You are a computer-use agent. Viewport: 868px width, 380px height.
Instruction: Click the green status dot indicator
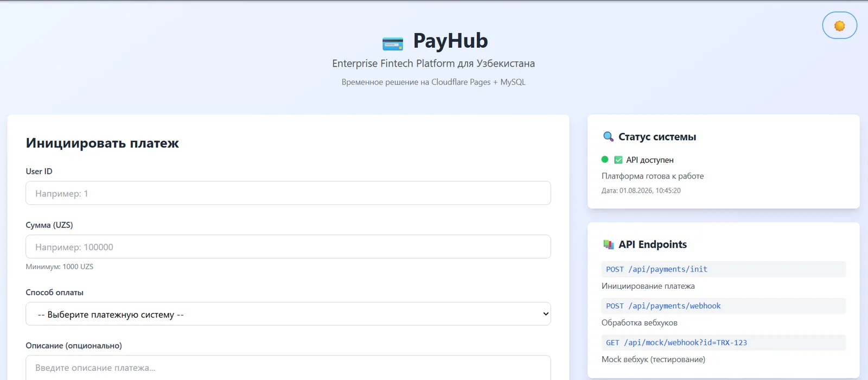(605, 160)
